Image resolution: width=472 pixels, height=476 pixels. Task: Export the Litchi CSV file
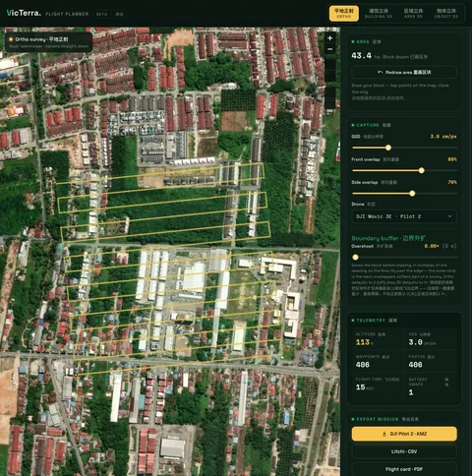pos(404,451)
